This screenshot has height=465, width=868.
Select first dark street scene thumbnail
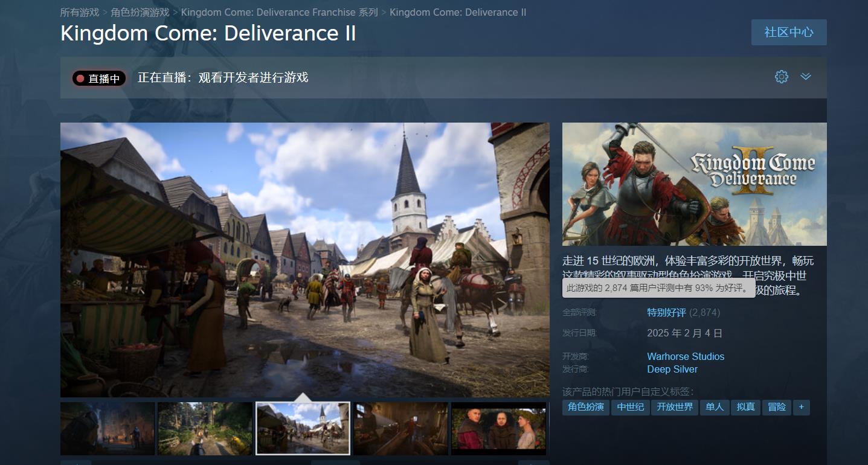coord(107,428)
